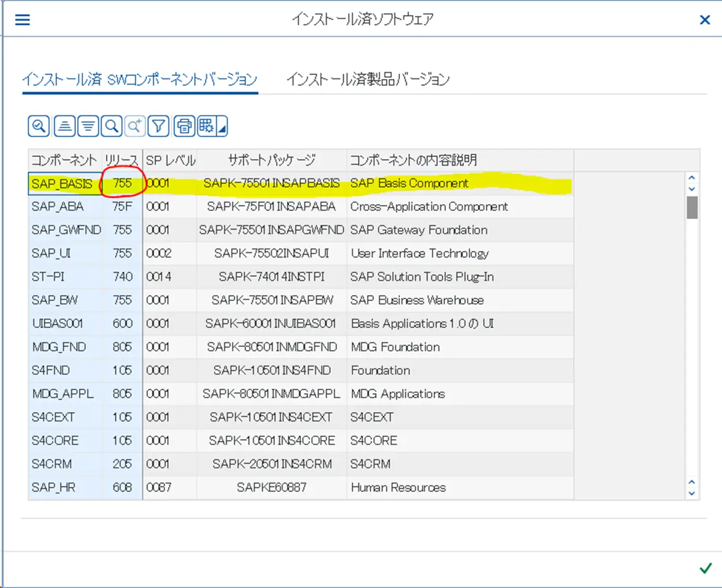Close the インストール済ソフトウェア dialog
Viewport: 722px width, 588px height.
(x=705, y=20)
